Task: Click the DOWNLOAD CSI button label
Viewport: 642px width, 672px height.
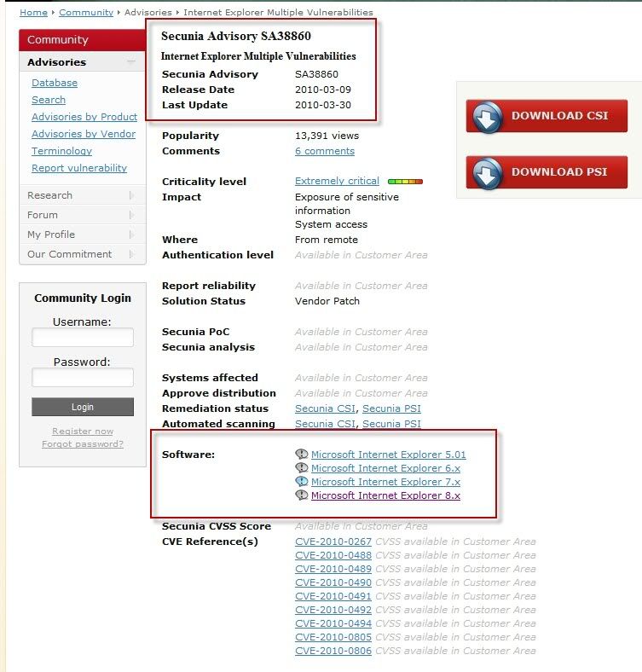Action: click(559, 116)
